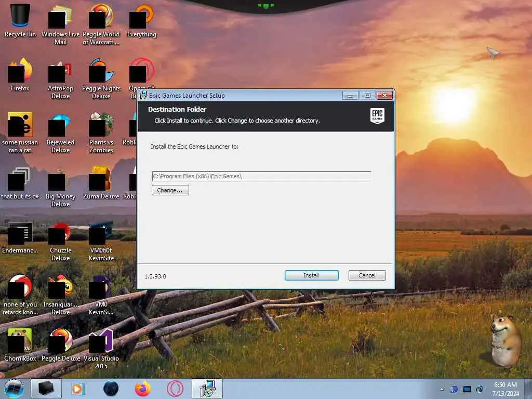Screen dimensions: 532x399
Task: Select Peggle World of Warcraft desktop icon
Action: tap(101, 24)
